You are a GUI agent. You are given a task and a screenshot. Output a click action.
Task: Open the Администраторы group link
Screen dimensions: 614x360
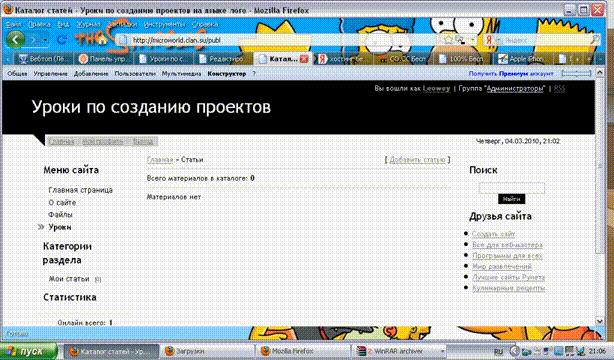click(515, 89)
